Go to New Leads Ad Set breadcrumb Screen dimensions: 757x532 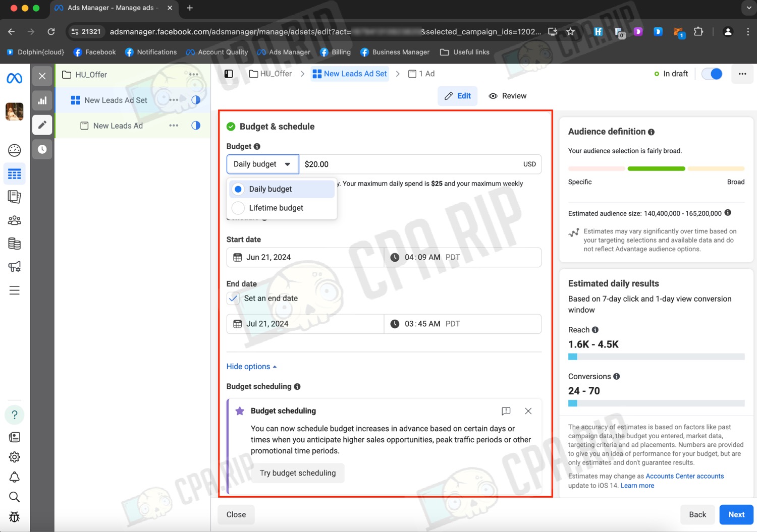350,74
